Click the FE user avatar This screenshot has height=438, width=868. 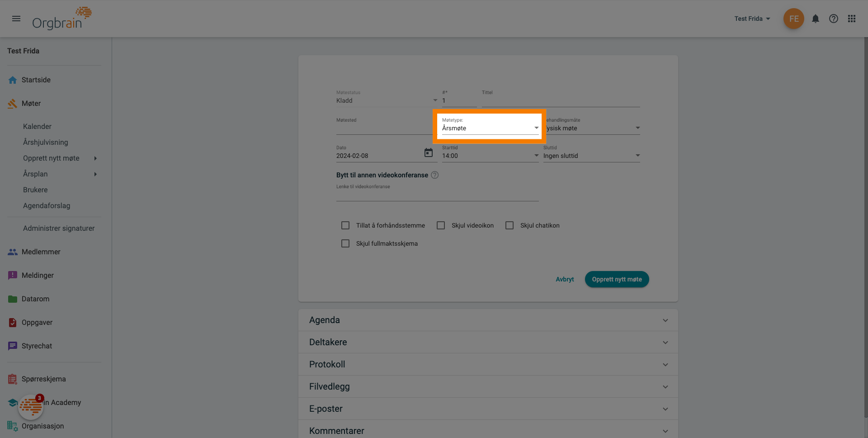tap(793, 19)
